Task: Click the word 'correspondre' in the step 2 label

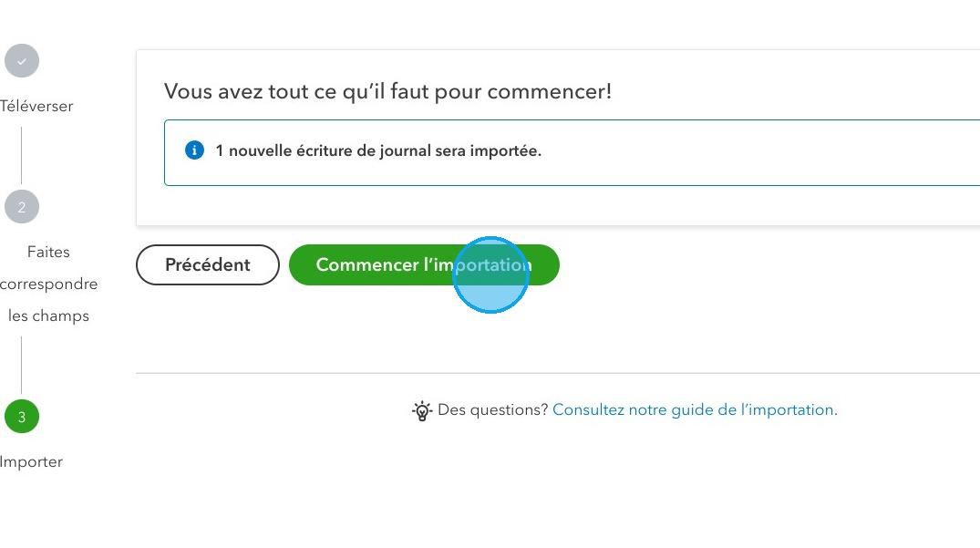Action: [48, 284]
